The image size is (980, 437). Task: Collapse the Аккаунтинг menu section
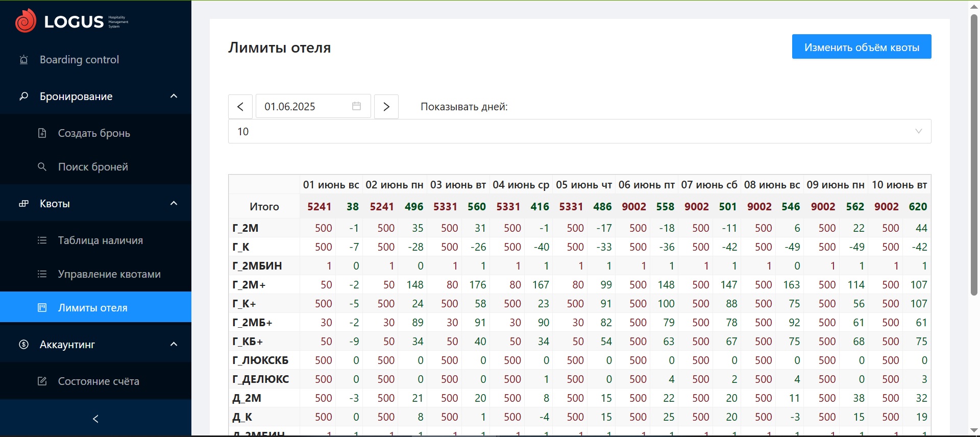(174, 345)
